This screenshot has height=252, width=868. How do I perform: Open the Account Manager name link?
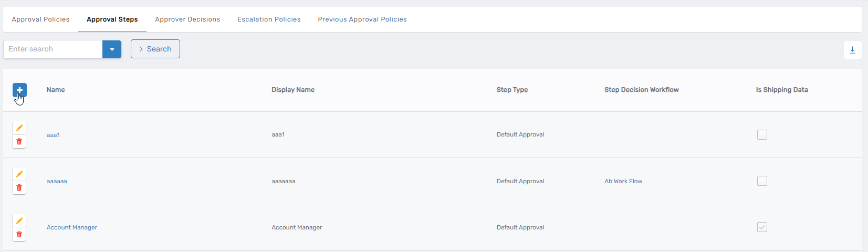(x=72, y=227)
